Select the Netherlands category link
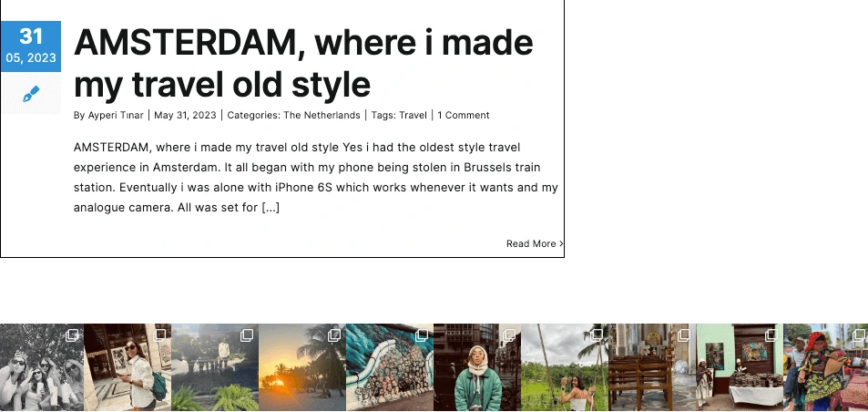The width and height of the screenshot is (868, 412). click(322, 115)
